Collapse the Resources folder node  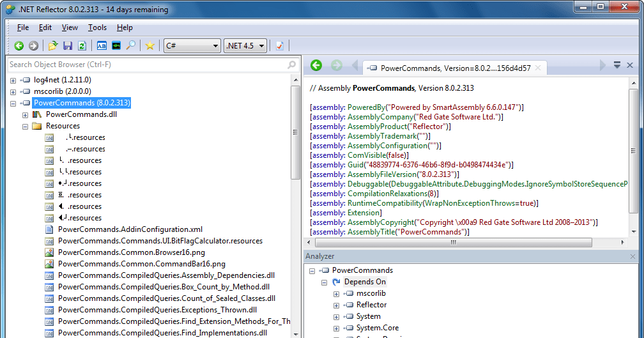click(x=25, y=127)
